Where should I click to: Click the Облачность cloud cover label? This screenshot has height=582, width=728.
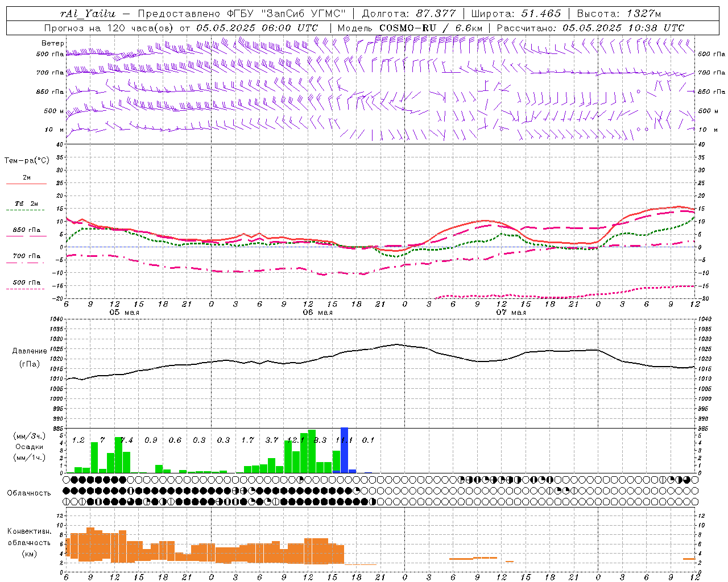point(29,493)
